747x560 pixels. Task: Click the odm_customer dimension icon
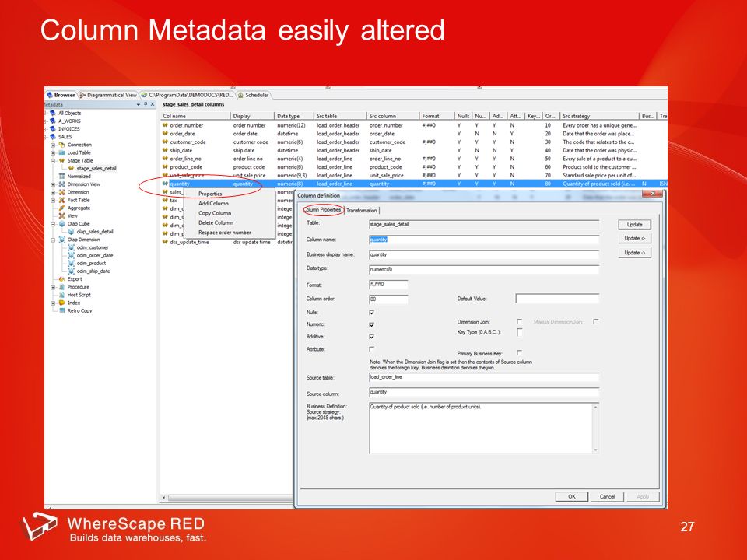coord(71,247)
